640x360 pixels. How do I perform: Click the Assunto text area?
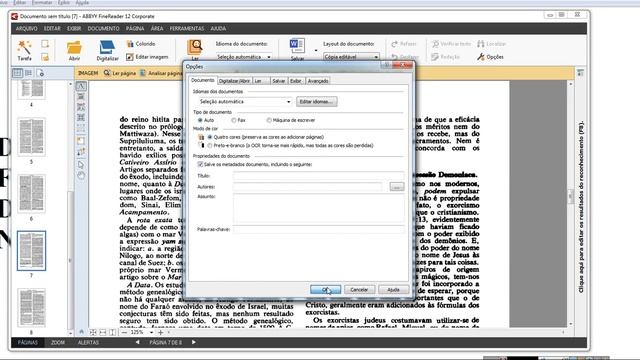tap(318, 208)
